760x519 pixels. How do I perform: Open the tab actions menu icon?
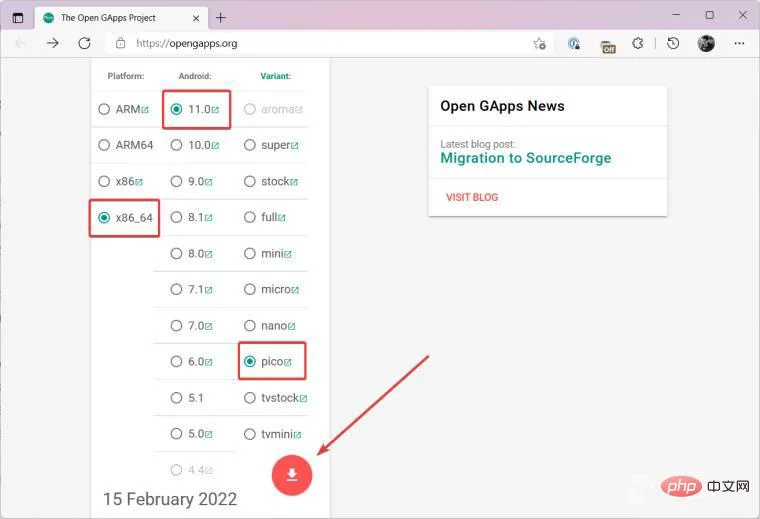[18, 18]
